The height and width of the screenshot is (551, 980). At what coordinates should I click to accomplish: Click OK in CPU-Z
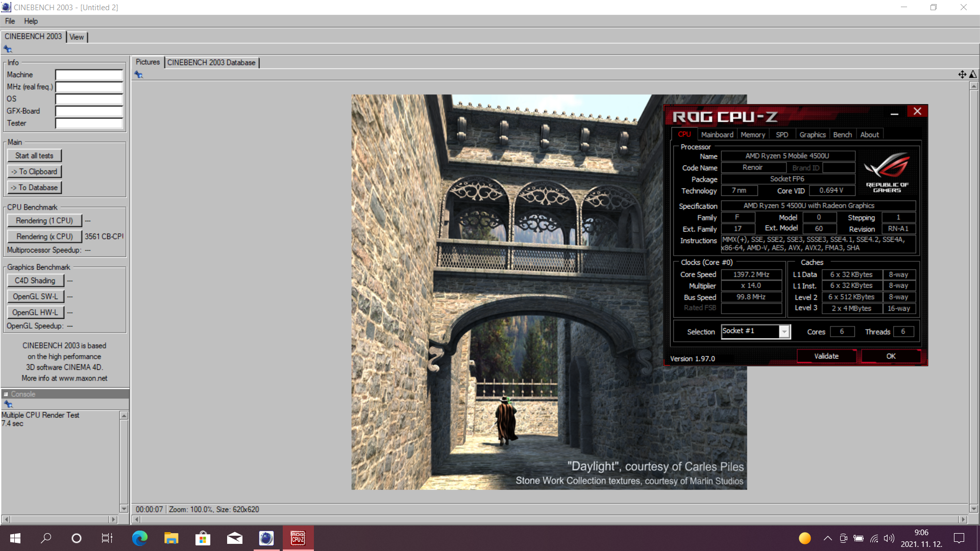(x=891, y=356)
